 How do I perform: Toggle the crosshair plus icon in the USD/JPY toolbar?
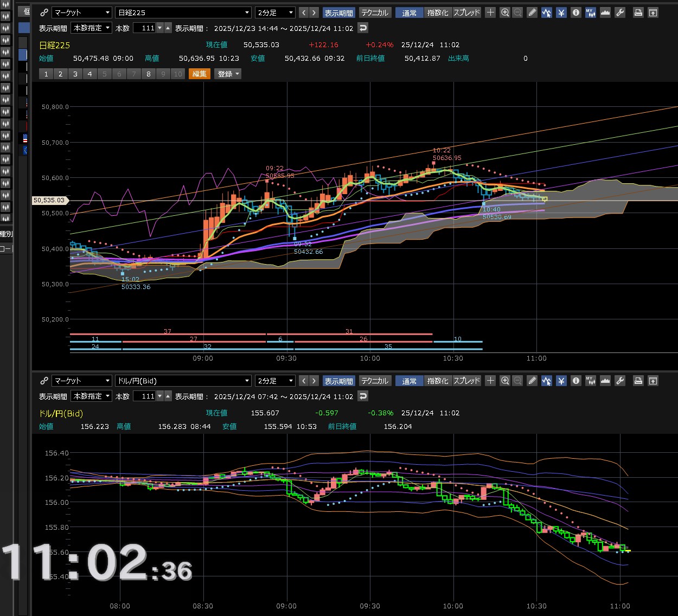coord(490,381)
